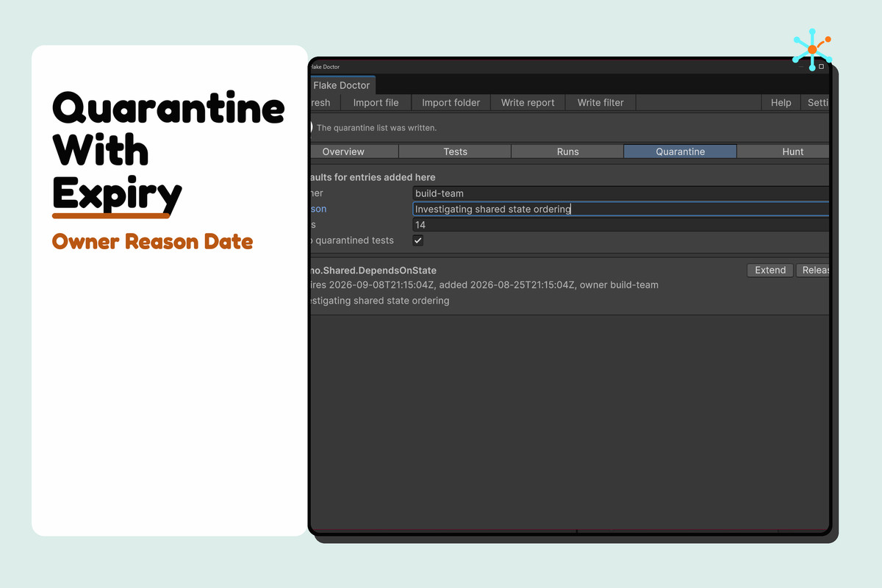
Task: Click the Shared.DependsOnState test name
Action: pos(373,270)
